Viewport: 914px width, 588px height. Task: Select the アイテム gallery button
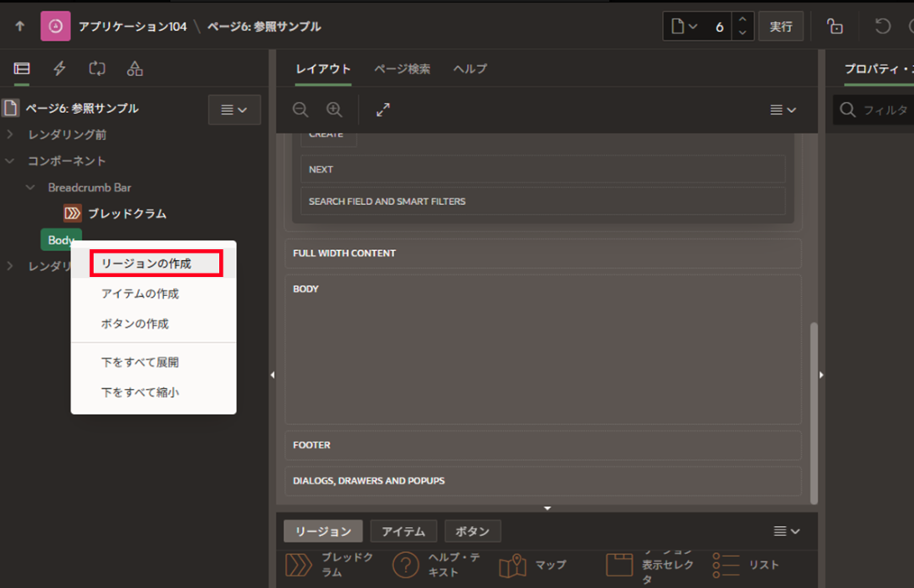point(403,531)
